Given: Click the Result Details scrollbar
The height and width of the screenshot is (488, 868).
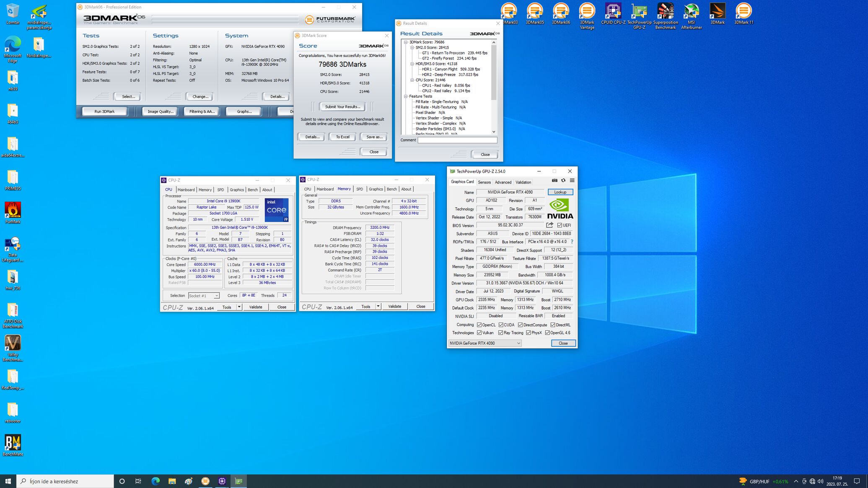Looking at the screenshot, I should (493, 73).
